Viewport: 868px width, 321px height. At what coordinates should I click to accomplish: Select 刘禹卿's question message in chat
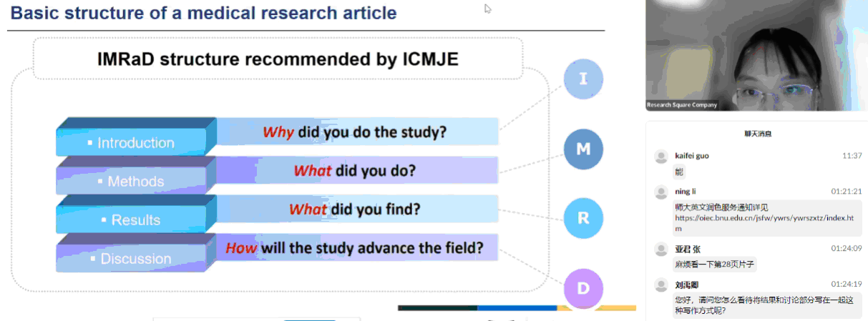pos(764,305)
